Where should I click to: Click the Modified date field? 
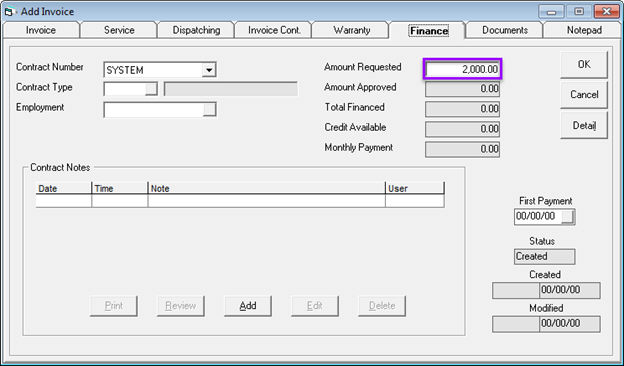570,324
